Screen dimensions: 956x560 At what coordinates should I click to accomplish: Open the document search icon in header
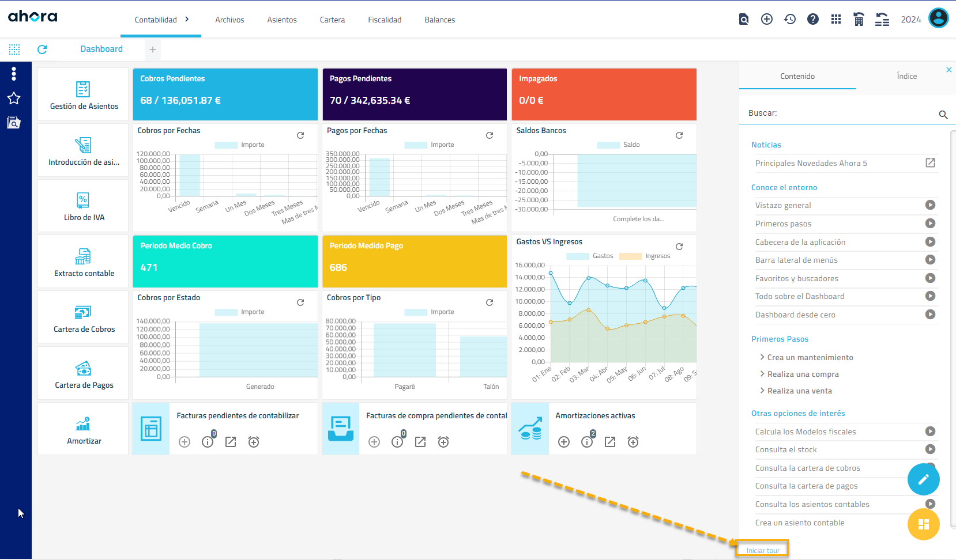744,20
